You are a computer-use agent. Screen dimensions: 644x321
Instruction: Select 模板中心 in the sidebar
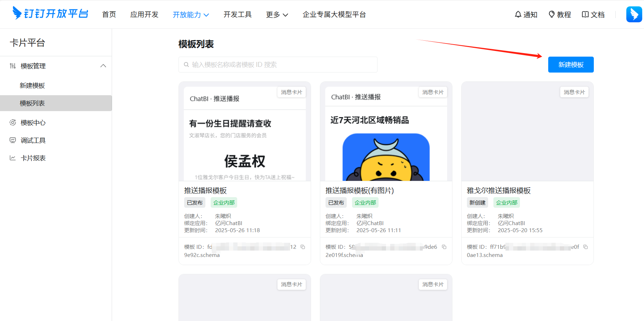coord(33,123)
